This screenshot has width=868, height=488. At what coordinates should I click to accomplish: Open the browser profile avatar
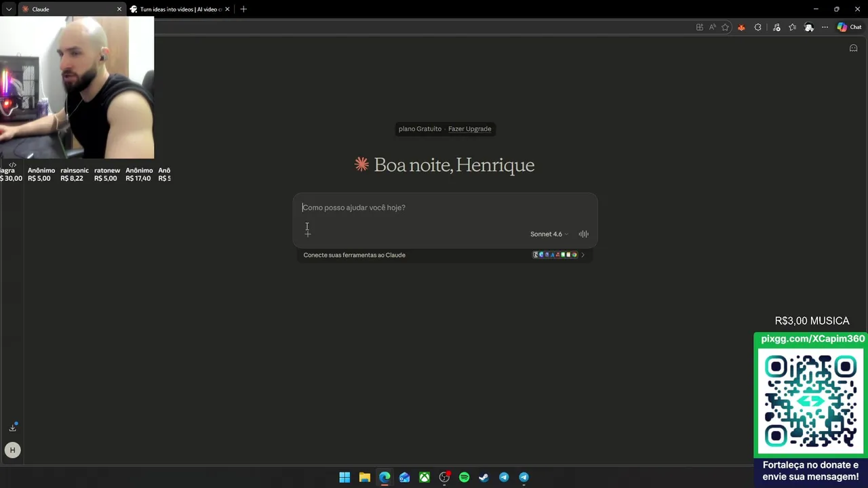tap(809, 27)
